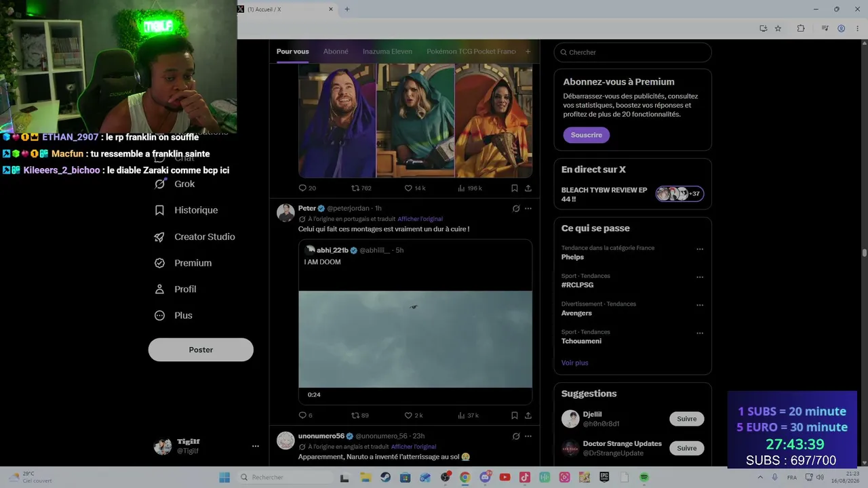Switch to the Pour vous tab
Viewport: 868px width, 488px height.
[x=292, y=52]
